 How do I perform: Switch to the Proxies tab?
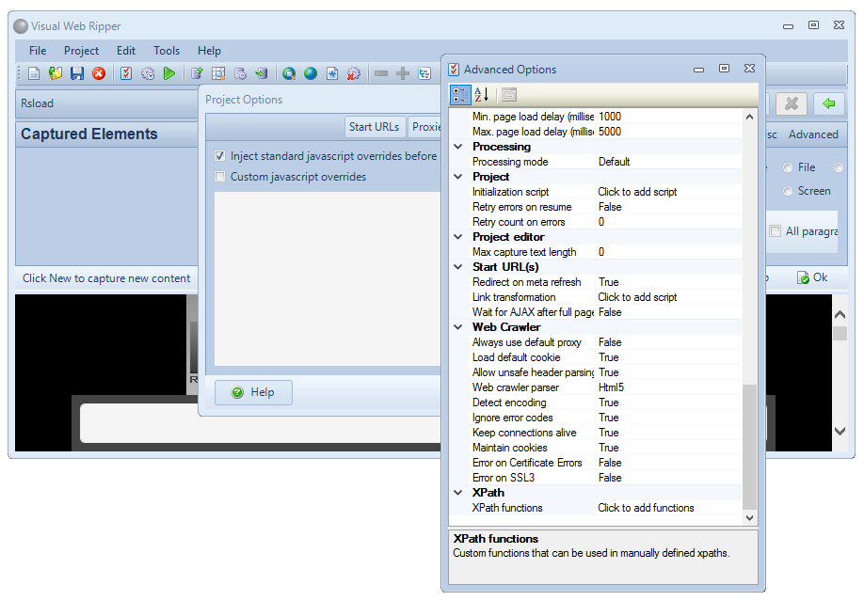tap(424, 127)
